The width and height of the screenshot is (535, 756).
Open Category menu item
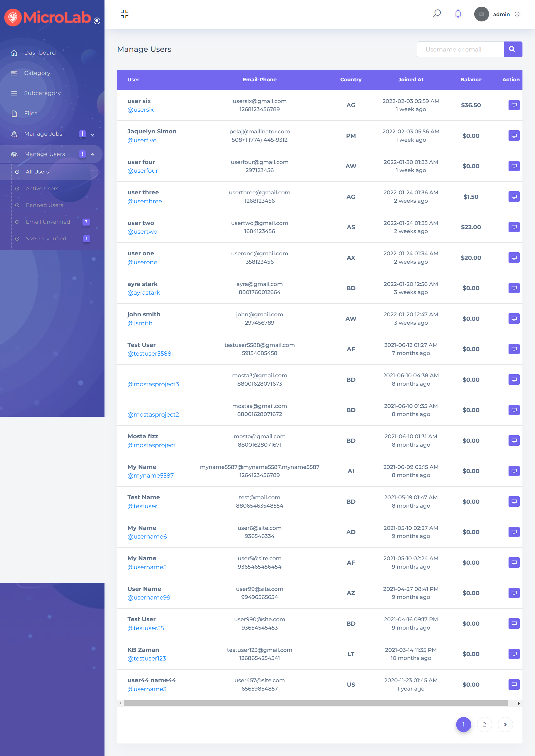tap(37, 73)
